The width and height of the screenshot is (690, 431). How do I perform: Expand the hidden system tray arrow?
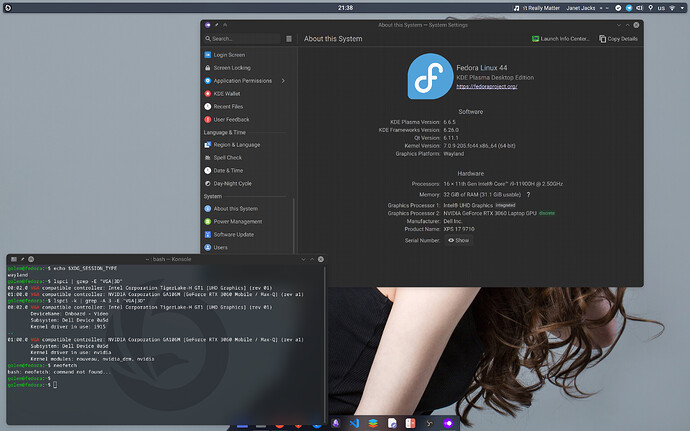pyautogui.click(x=683, y=8)
